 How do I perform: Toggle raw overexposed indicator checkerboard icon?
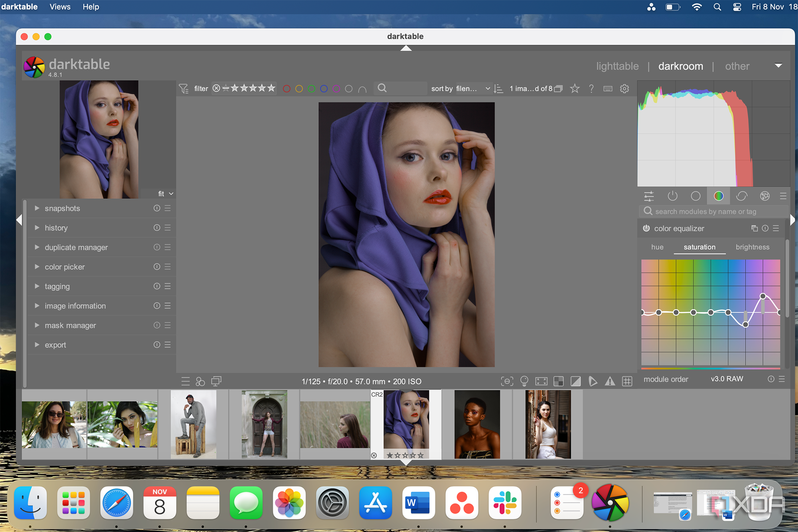click(x=558, y=381)
